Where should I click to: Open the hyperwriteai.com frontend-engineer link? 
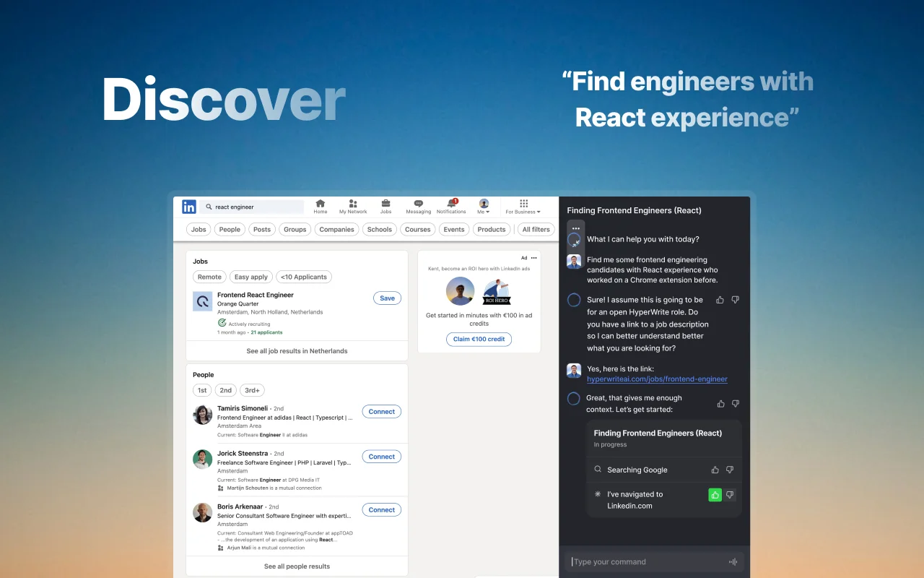(658, 379)
